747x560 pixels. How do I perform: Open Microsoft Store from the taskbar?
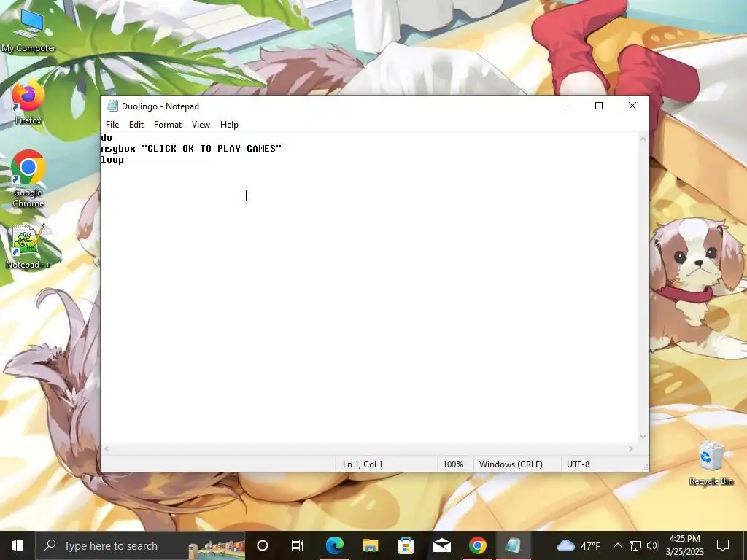[x=406, y=545]
